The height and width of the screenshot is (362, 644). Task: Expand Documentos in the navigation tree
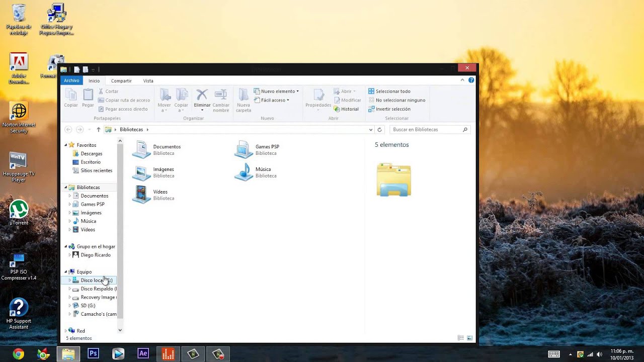70,196
